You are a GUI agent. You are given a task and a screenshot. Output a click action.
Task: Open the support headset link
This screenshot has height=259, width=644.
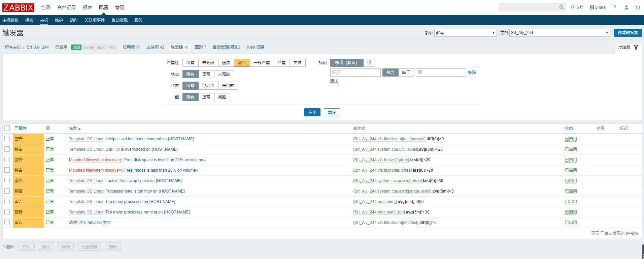(x=577, y=7)
